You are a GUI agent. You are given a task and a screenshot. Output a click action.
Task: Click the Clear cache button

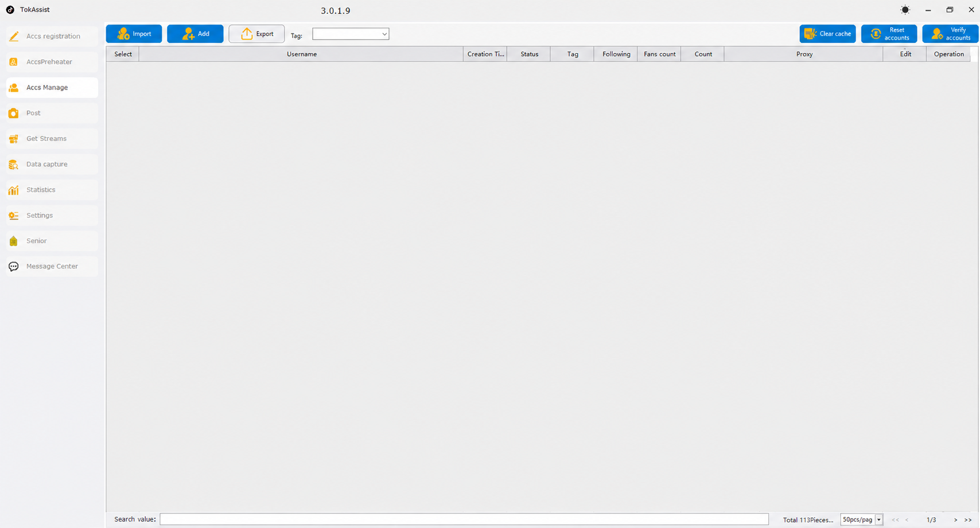827,34
